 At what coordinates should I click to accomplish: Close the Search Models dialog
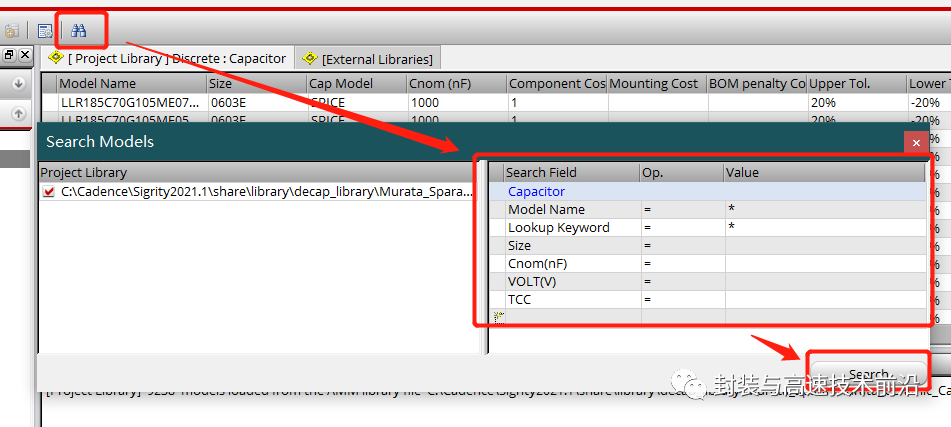coord(916,143)
